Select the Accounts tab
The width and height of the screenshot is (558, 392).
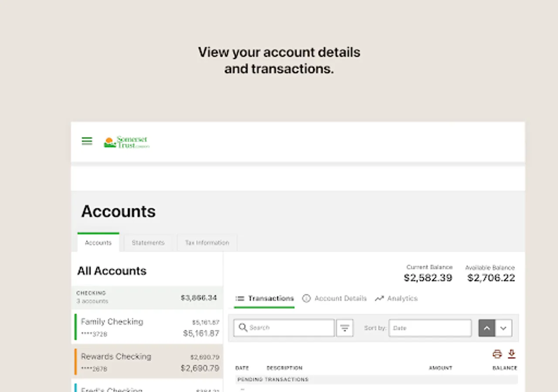click(x=98, y=243)
